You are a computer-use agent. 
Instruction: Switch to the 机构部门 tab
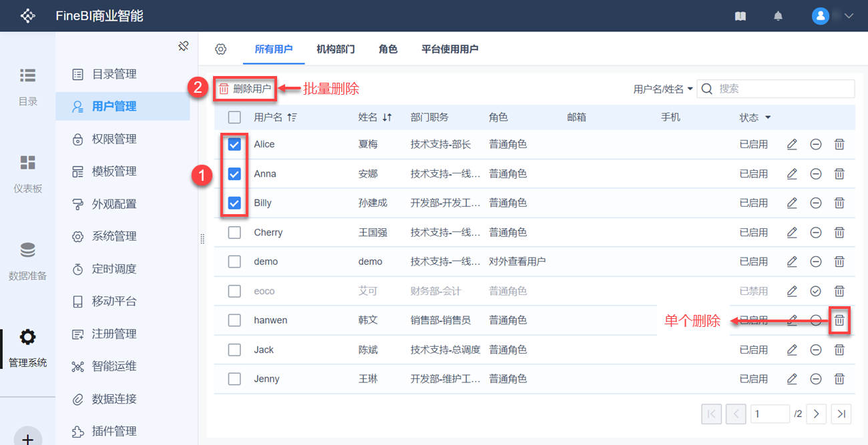[x=336, y=49]
